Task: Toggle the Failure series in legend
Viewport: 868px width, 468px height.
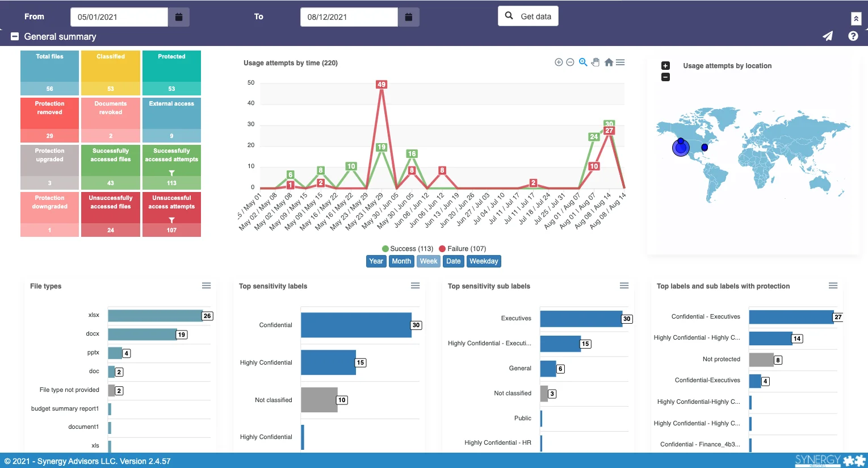Action: coord(463,249)
